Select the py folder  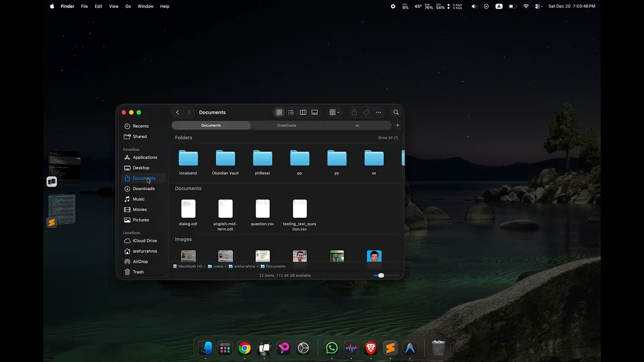tap(337, 158)
